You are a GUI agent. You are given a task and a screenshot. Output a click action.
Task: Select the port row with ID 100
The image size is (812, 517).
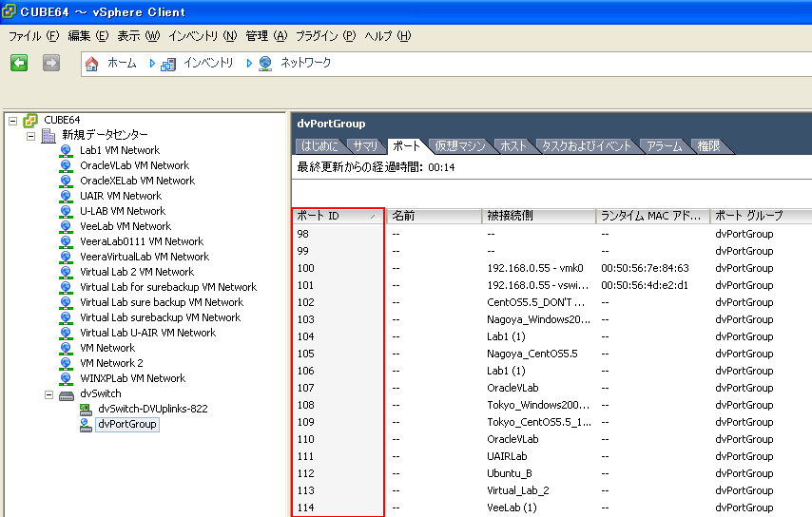[x=552, y=268]
